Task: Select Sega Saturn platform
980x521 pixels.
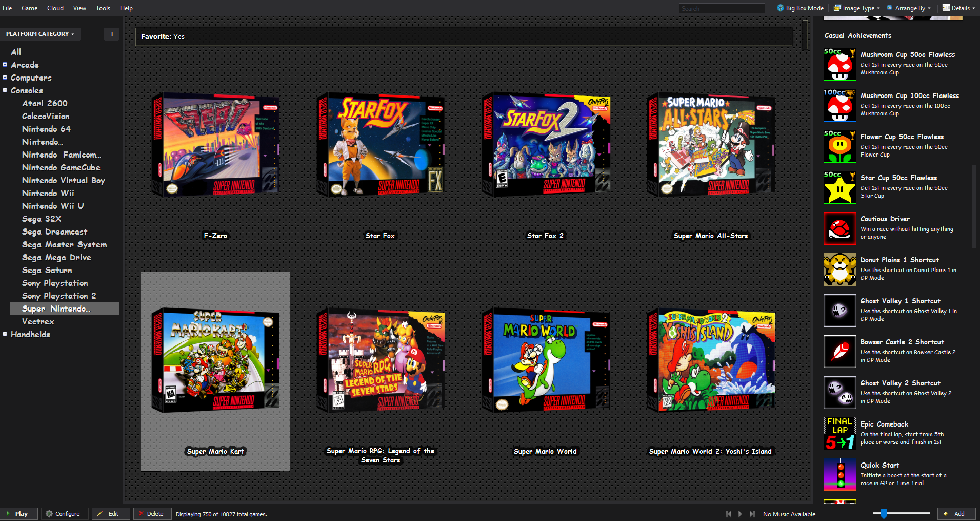Action: [47, 270]
